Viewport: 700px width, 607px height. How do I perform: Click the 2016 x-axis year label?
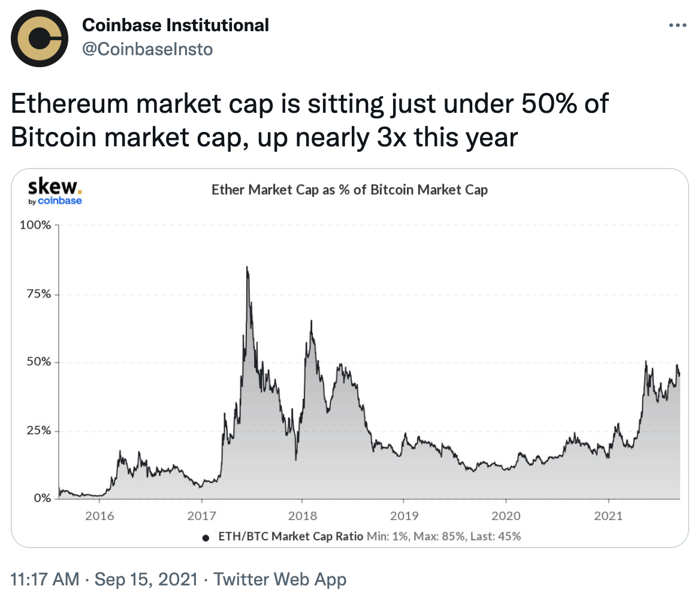click(x=99, y=516)
